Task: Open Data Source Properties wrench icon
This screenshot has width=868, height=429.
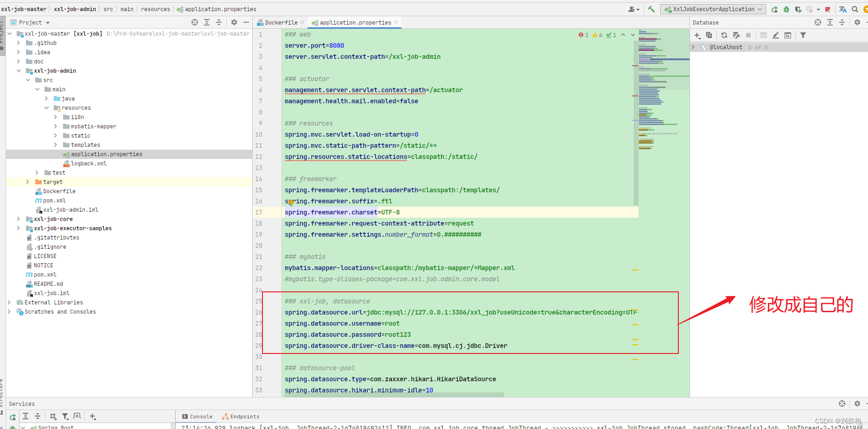Action: click(736, 35)
